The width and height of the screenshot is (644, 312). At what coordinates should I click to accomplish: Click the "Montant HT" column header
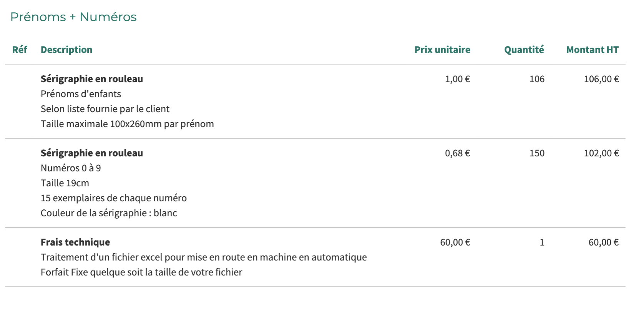coord(592,50)
